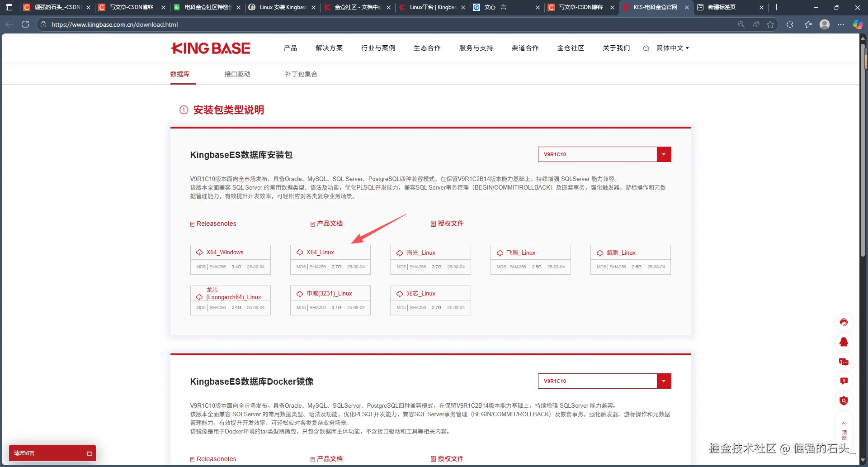Download the 兆芯_Linux package

pos(430,293)
